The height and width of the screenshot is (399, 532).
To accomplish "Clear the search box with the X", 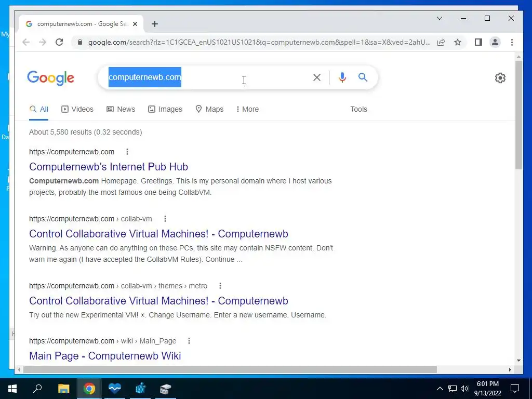I will coord(317,77).
